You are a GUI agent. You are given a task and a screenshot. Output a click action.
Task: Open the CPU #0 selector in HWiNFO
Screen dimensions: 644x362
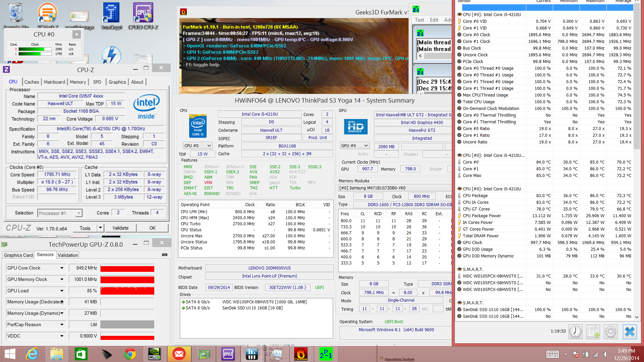tap(198, 146)
